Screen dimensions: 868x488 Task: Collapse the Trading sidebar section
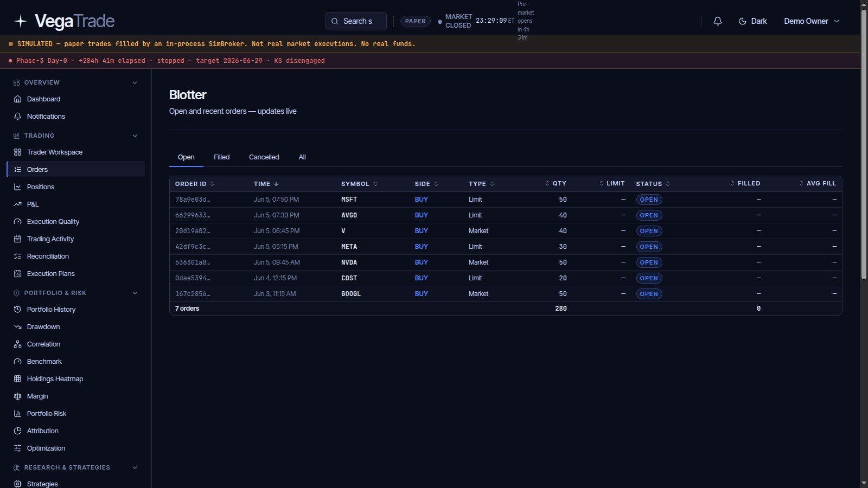coord(135,136)
